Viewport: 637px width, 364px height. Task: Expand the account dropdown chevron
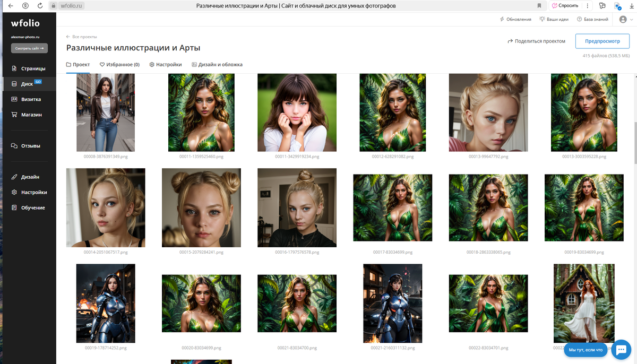631,20
